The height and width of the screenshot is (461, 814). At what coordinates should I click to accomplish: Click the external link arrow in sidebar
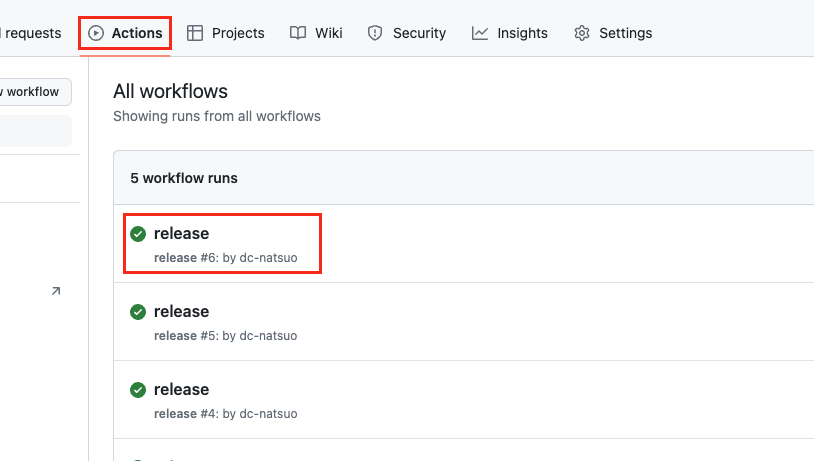click(56, 291)
